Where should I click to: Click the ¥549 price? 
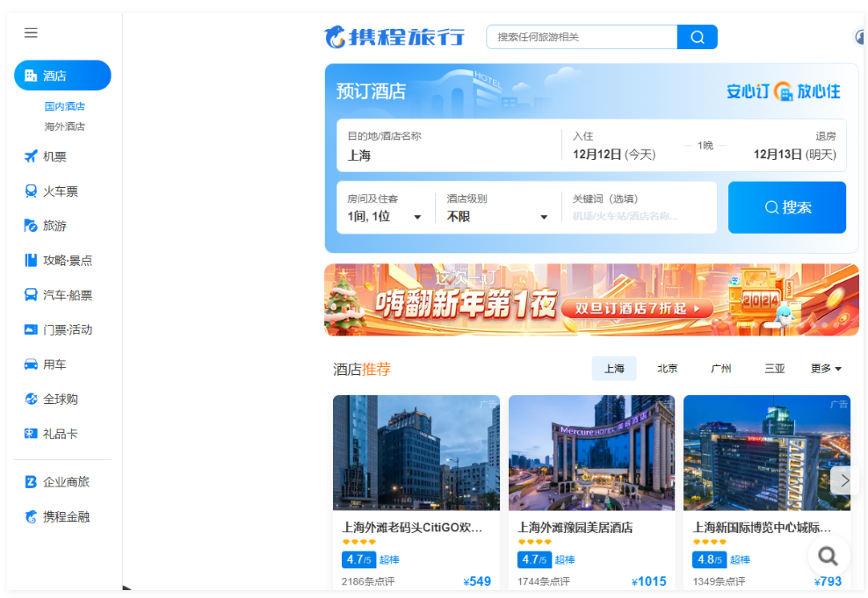coord(477,581)
